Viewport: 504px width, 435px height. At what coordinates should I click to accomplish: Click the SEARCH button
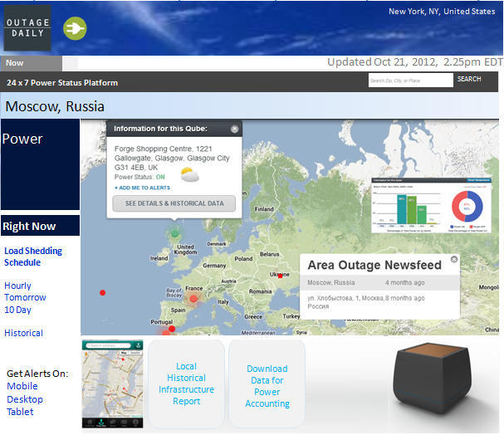coord(469,79)
